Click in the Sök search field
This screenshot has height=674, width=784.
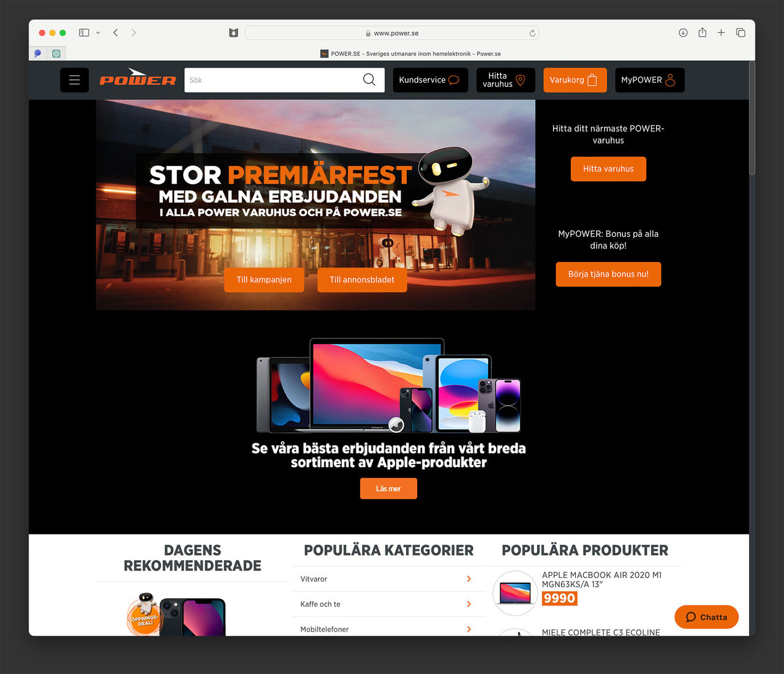click(x=273, y=80)
